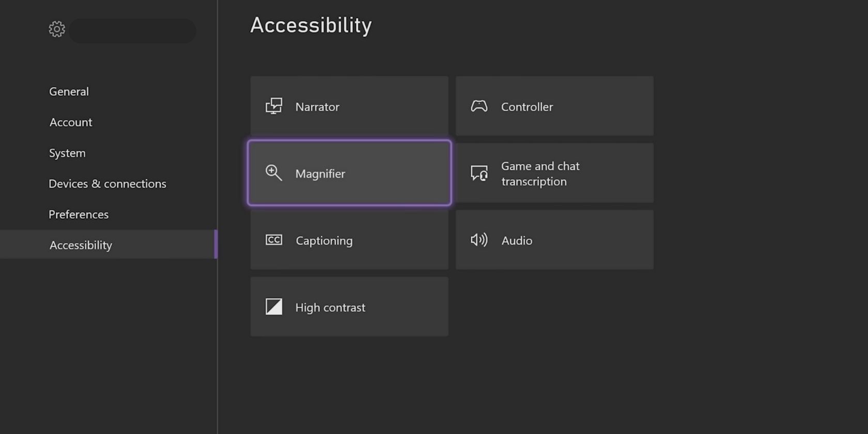Click the closed captioning CC icon
The image size is (868, 434).
pyautogui.click(x=274, y=240)
